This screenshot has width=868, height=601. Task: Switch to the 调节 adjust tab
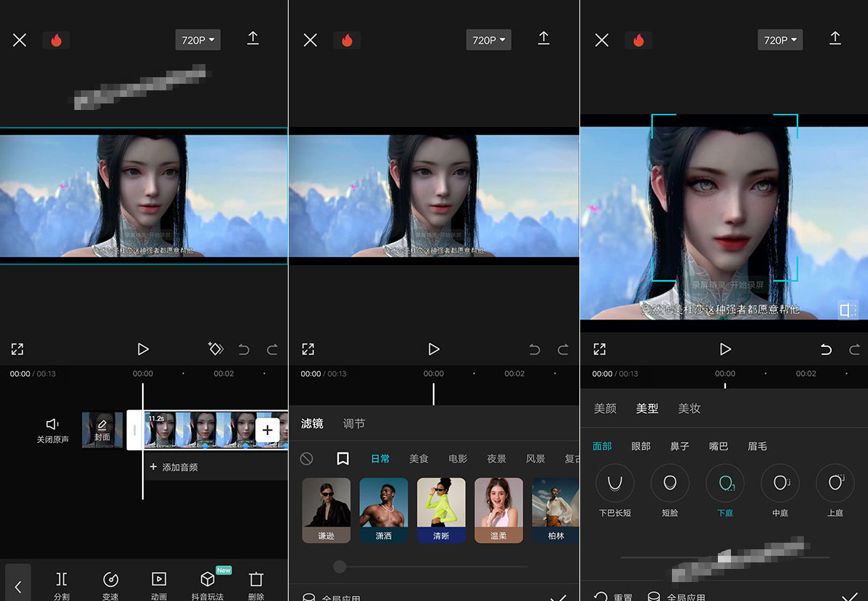(x=353, y=423)
